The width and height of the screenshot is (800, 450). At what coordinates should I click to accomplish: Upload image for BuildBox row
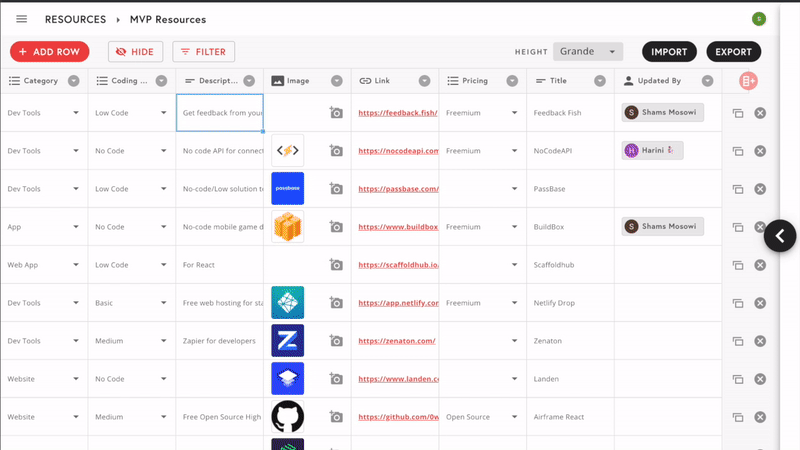(x=336, y=227)
